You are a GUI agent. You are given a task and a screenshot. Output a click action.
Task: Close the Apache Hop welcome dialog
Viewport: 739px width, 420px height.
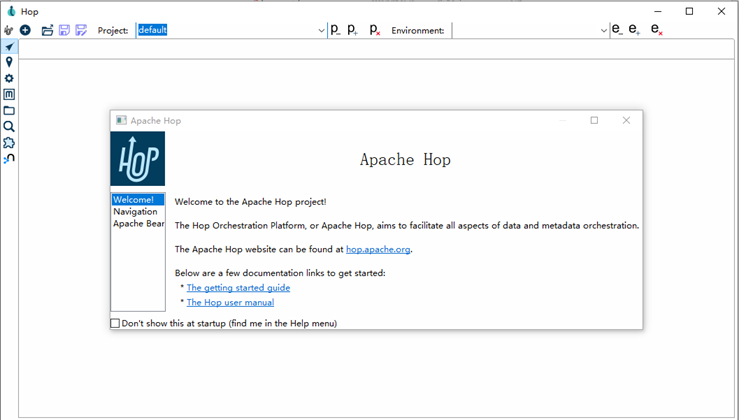coord(626,120)
